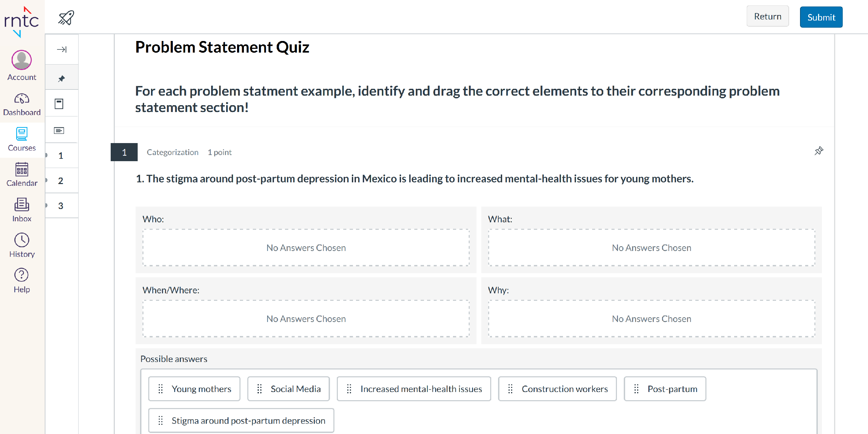This screenshot has height=434, width=868.
Task: Open the instructions page icon in sidebar
Action: click(59, 104)
